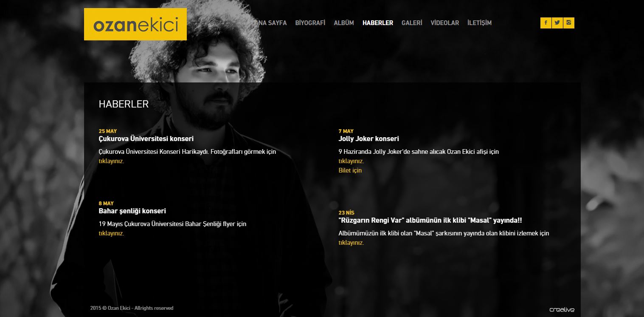Screen dimensions: 644x317
Task: Click tıklayınız under Çukurova Üniversitesi konseri
Action: click(x=111, y=161)
